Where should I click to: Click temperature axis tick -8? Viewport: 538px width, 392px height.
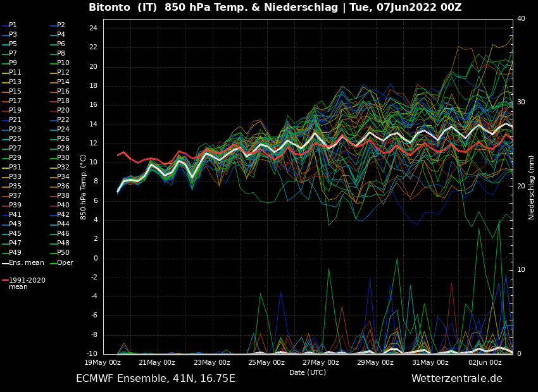tap(94, 335)
